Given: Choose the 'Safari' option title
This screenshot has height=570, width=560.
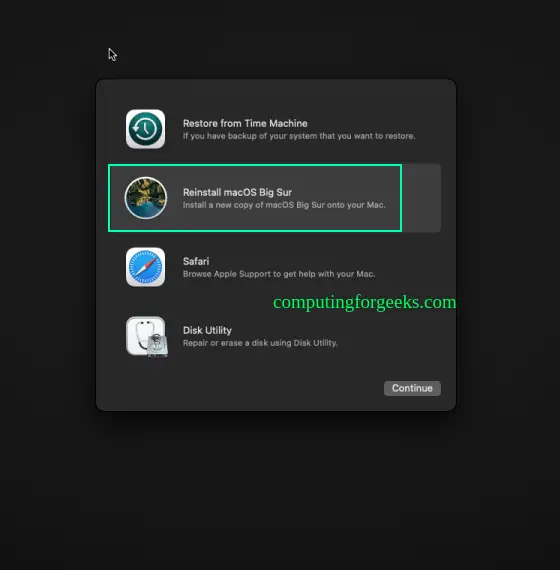Looking at the screenshot, I should (196, 261).
